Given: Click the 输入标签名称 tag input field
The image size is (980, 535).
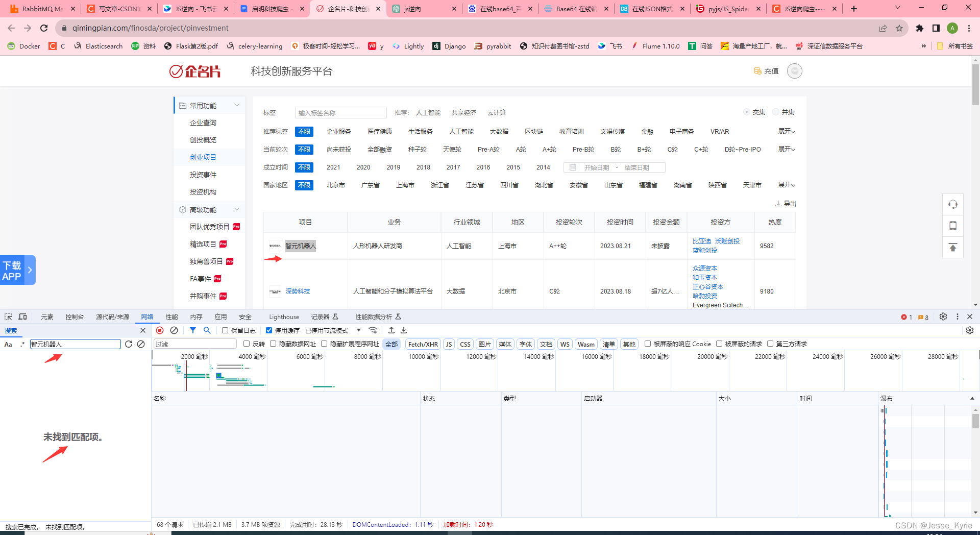Looking at the screenshot, I should point(340,113).
